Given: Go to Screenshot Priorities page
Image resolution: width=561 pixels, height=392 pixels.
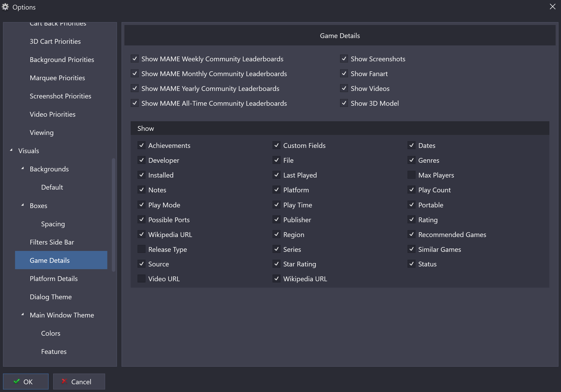Looking at the screenshot, I should (60, 96).
